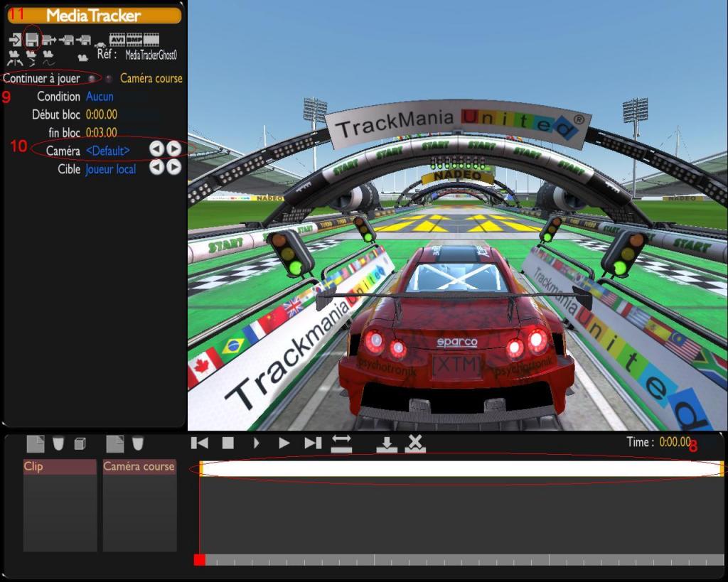Click the camera with curved arrow icon
This screenshot has height=582, width=728.
click(31, 58)
